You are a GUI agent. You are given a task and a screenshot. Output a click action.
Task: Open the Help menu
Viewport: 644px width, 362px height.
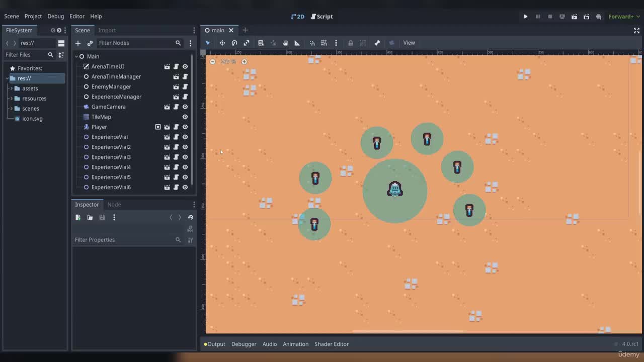[96, 17]
